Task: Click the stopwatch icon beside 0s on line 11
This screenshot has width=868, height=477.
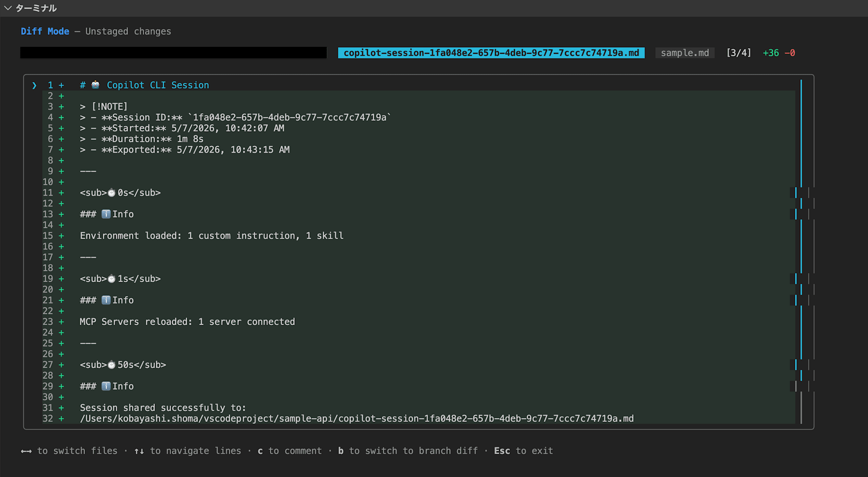Action: [112, 193]
